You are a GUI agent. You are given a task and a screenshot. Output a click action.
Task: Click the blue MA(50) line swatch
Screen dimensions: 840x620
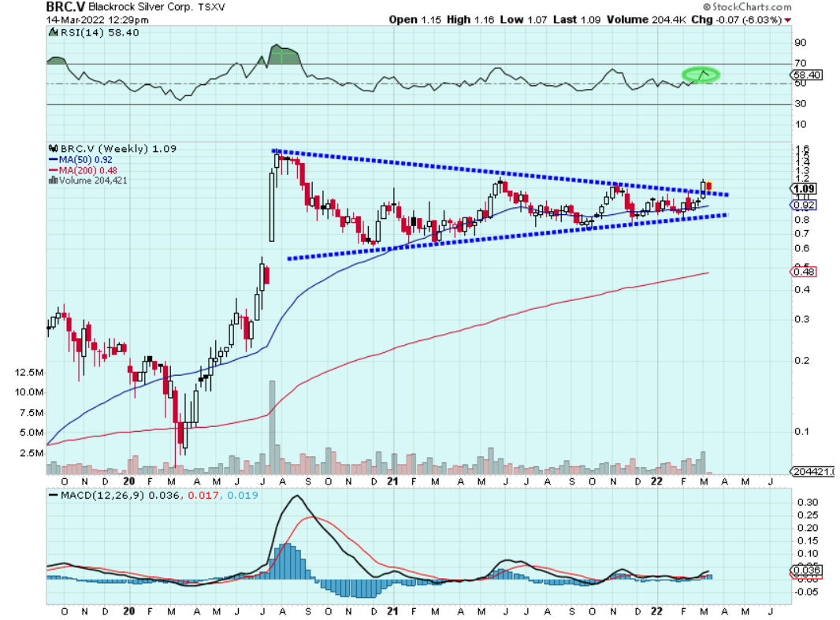pyautogui.click(x=53, y=160)
